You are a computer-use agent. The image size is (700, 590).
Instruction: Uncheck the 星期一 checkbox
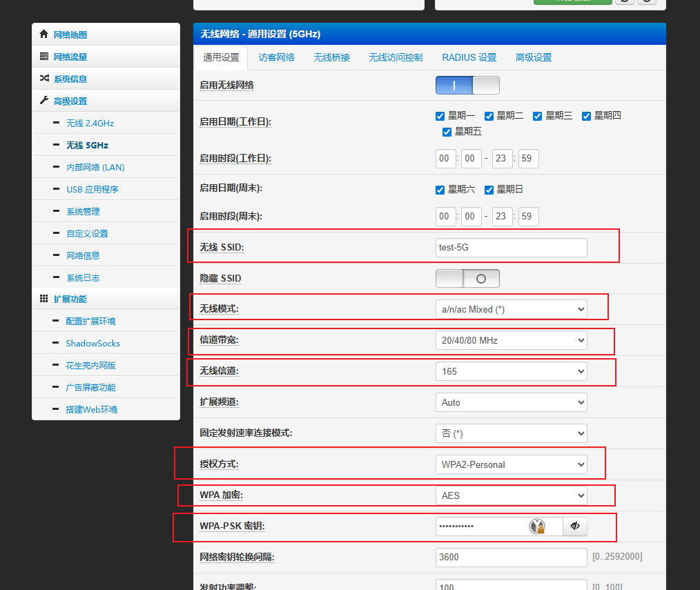coord(440,116)
